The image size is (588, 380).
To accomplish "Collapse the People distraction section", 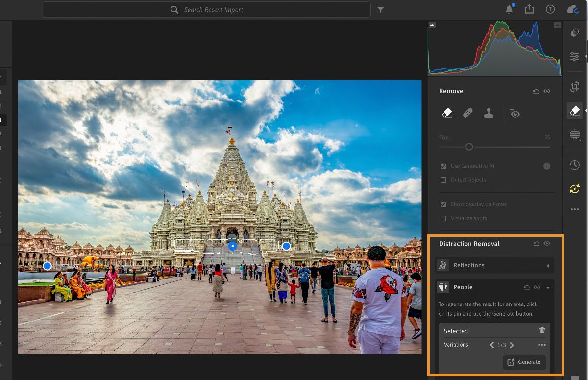I will pos(548,287).
